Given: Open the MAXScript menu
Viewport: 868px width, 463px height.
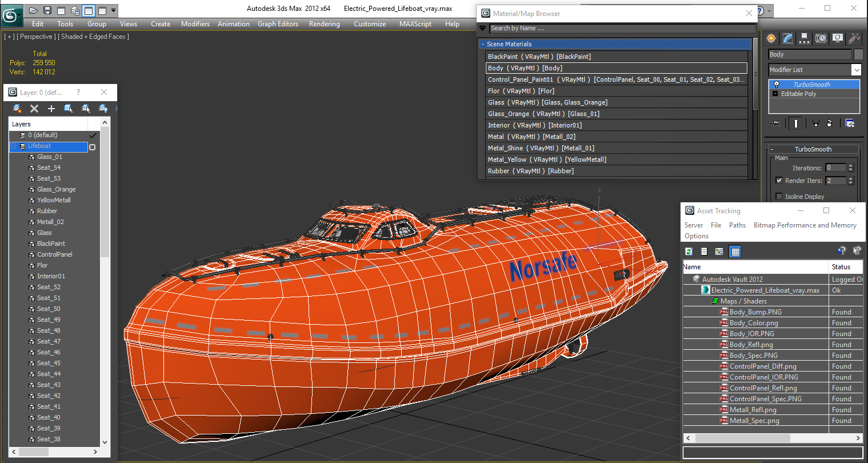Looking at the screenshot, I should point(415,24).
